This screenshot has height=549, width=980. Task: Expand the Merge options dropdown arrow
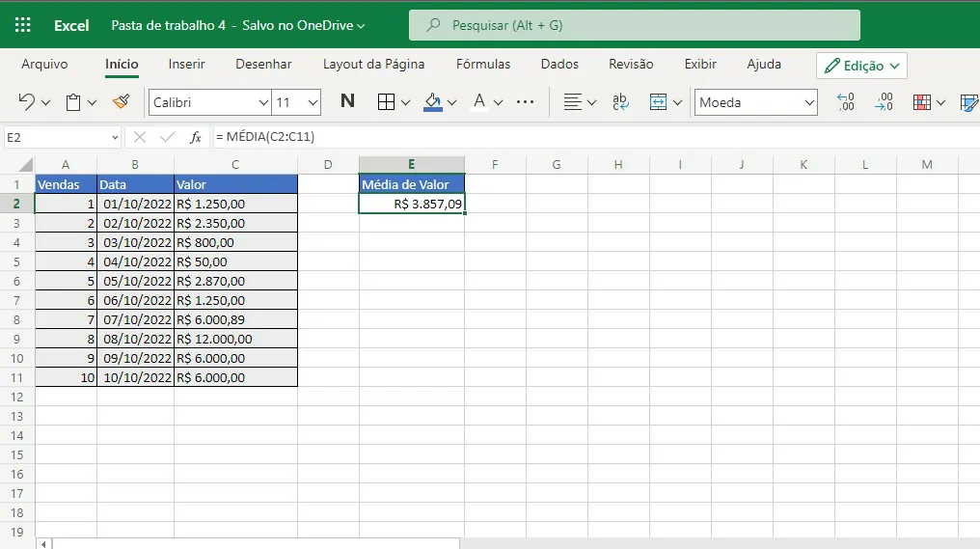point(677,102)
